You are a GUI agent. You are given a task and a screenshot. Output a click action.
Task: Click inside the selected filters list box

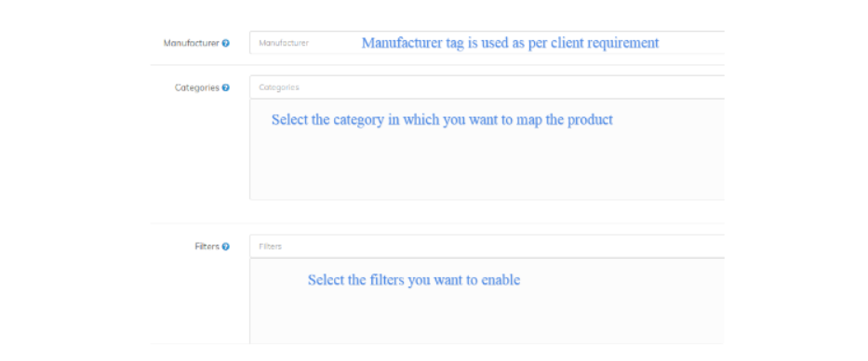tap(487, 301)
